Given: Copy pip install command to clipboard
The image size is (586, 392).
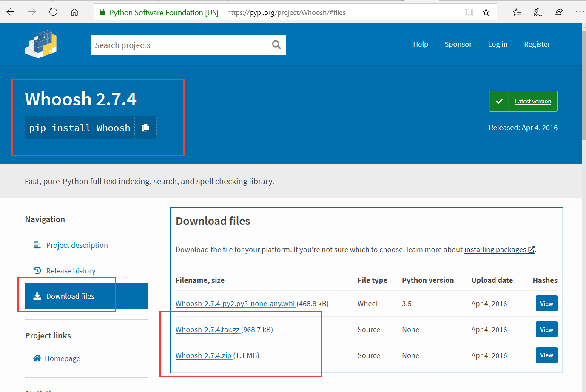Looking at the screenshot, I should point(145,128).
